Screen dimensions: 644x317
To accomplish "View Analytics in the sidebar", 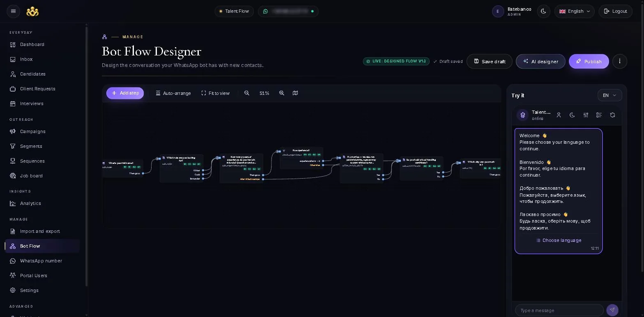I will click(42, 203).
